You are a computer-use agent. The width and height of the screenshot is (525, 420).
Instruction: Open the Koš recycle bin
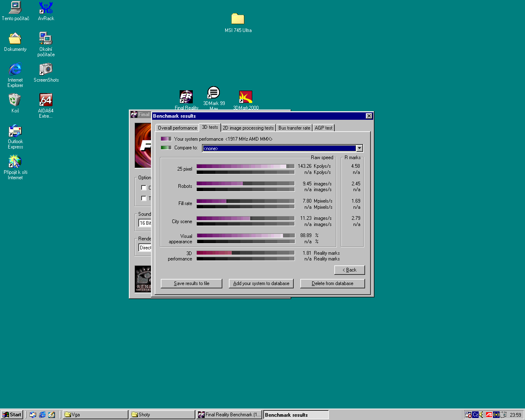coord(15,100)
